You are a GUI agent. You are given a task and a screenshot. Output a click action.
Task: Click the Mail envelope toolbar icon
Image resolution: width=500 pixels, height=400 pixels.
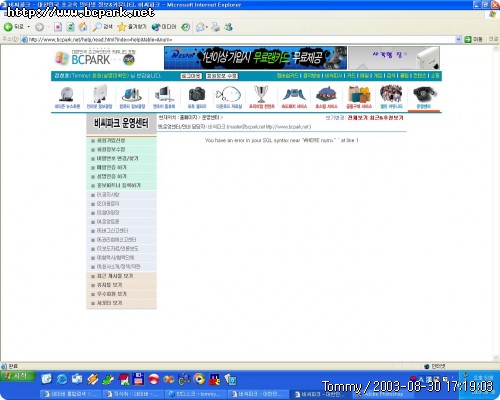click(x=200, y=27)
